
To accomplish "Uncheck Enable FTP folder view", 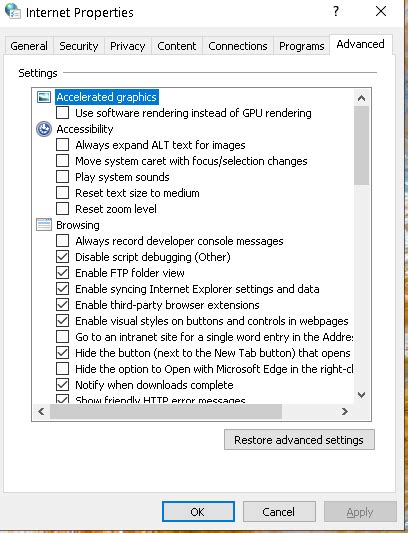I will [63, 273].
